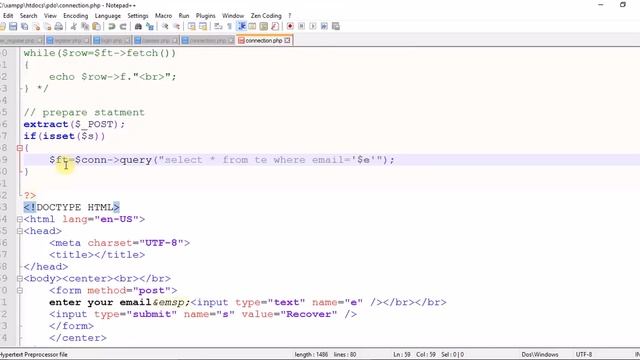Screen dimensions: 640x360
Task: Open the Plugins menu
Action: pyautogui.click(x=206, y=16)
